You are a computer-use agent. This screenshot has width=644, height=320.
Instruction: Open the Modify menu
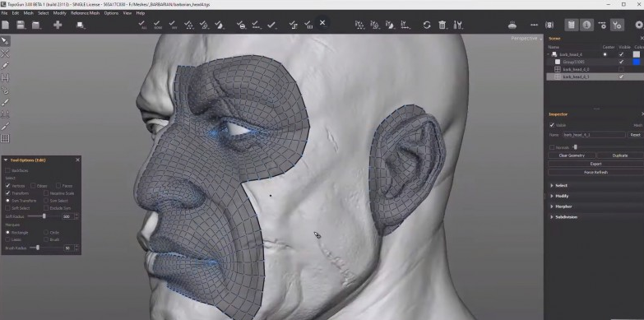coord(59,13)
